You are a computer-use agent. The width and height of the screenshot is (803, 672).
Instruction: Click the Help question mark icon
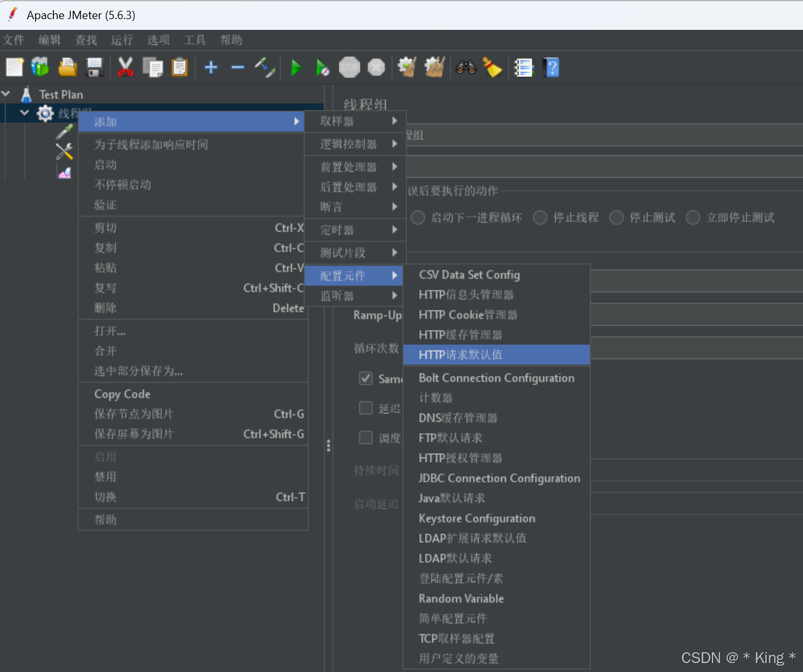pos(551,67)
